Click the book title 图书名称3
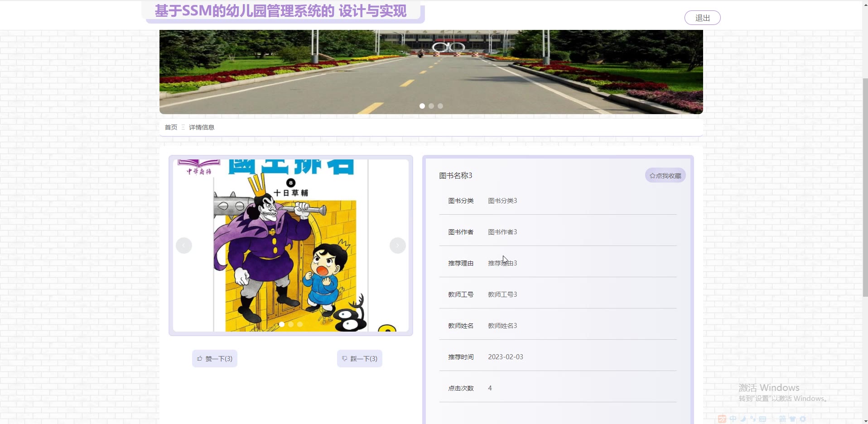Screen dimensions: 868x424 (456, 176)
